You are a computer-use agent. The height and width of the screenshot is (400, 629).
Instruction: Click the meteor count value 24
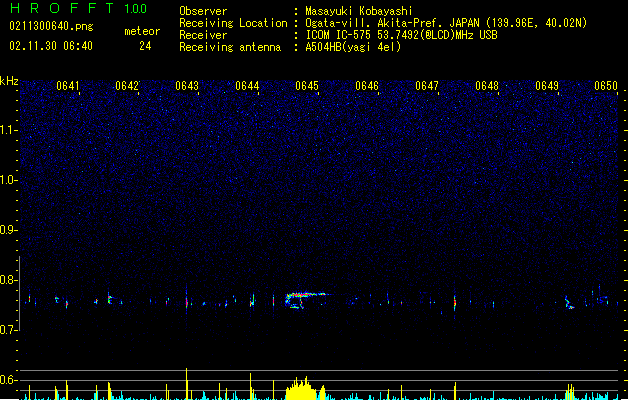pos(145,46)
